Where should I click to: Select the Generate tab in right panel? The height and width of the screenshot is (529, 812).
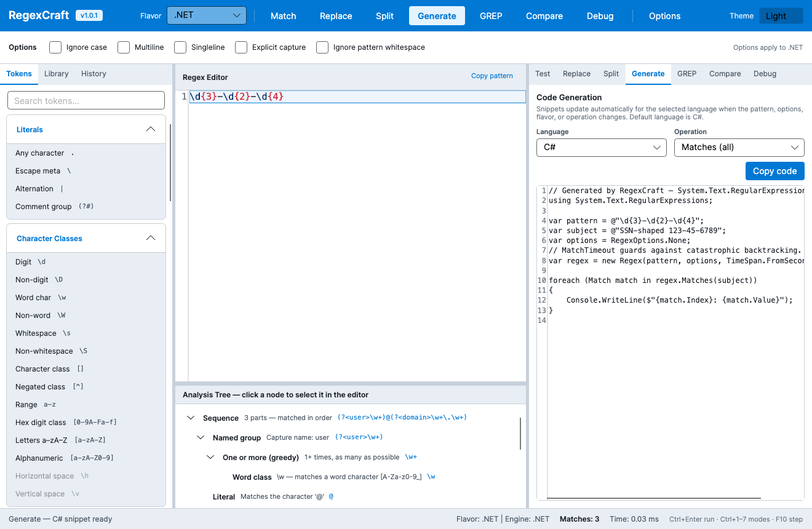click(x=648, y=74)
